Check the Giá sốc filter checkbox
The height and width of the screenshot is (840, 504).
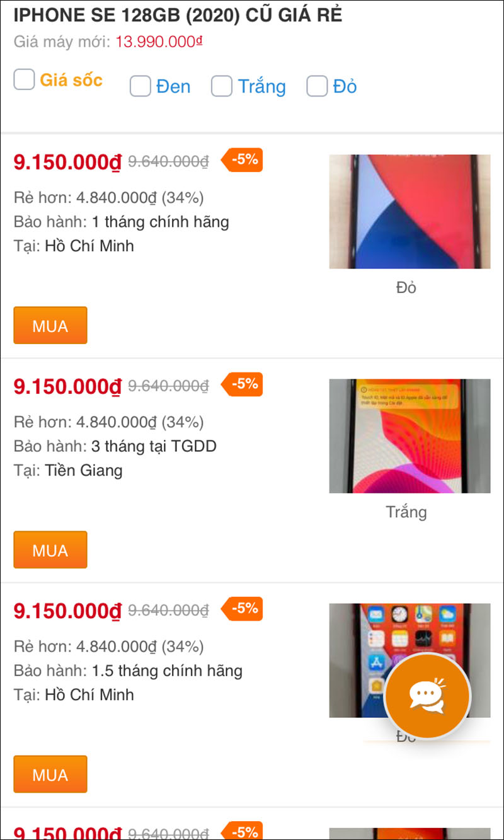click(24, 80)
